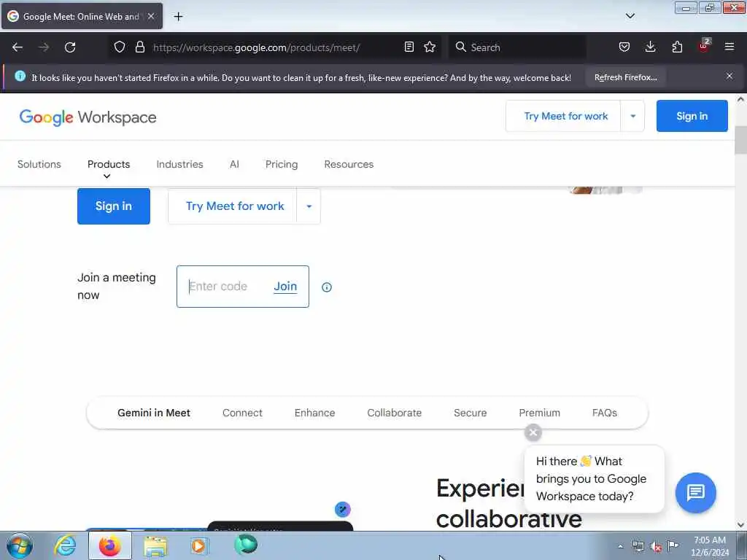Open the Pricing navigation item
The width and height of the screenshot is (747, 560).
click(282, 164)
